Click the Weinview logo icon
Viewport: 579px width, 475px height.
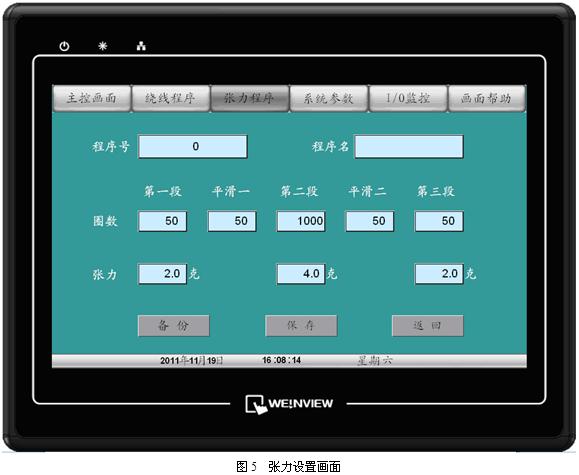point(256,404)
